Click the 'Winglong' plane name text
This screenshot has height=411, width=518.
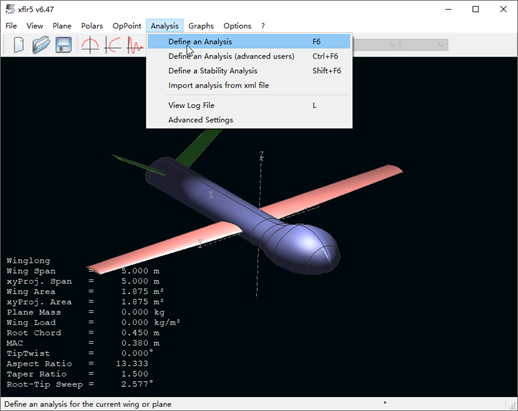pyautogui.click(x=28, y=261)
